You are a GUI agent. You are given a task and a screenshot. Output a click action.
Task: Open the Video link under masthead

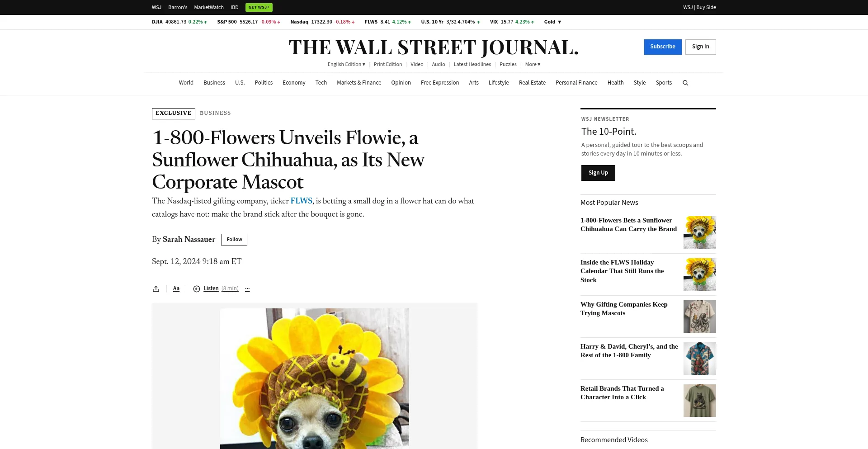[417, 64]
